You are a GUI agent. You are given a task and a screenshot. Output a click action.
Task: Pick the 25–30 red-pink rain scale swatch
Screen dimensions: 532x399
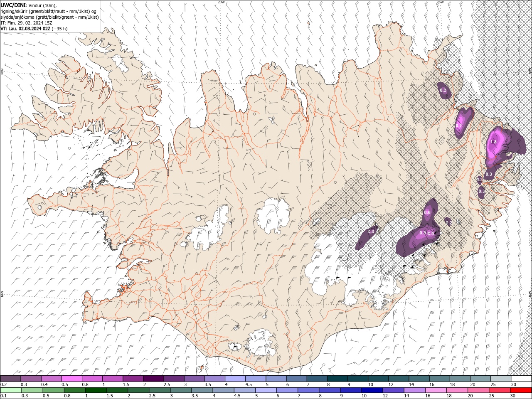[x=500, y=390]
